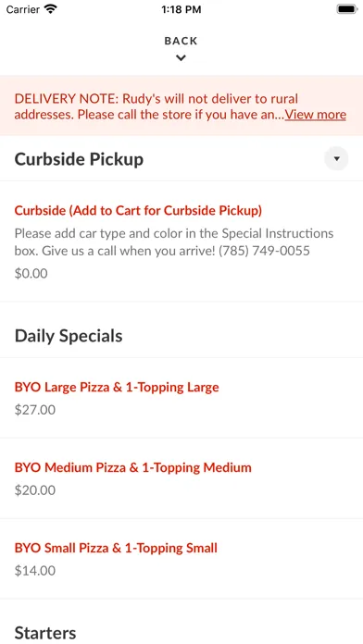This screenshot has height=644, width=363.
Task: Expand delivery note with View more
Action: (316, 114)
